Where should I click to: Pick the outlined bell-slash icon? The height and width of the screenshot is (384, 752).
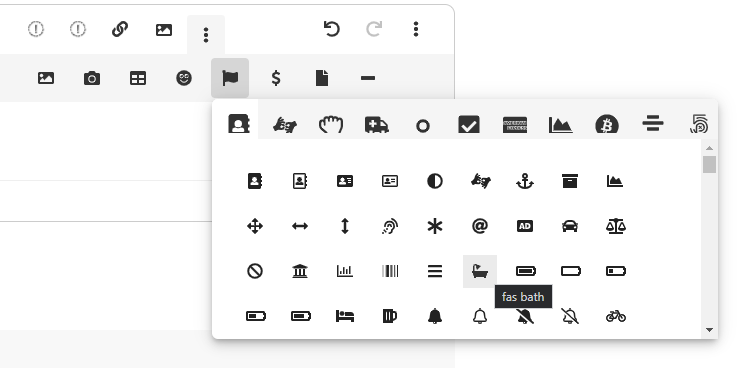click(x=570, y=316)
